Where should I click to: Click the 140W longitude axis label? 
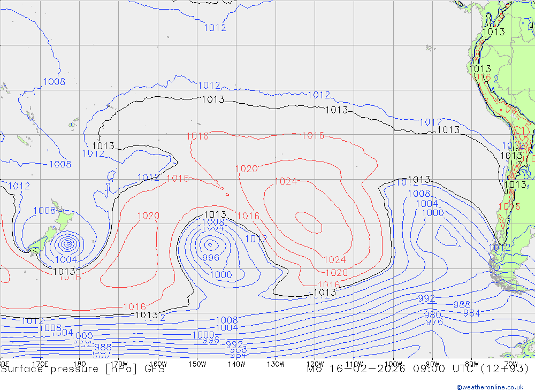point(236,364)
